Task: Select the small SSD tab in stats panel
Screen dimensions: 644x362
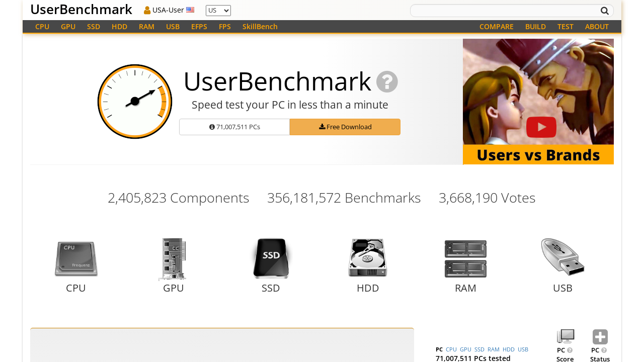Action: pos(479,349)
